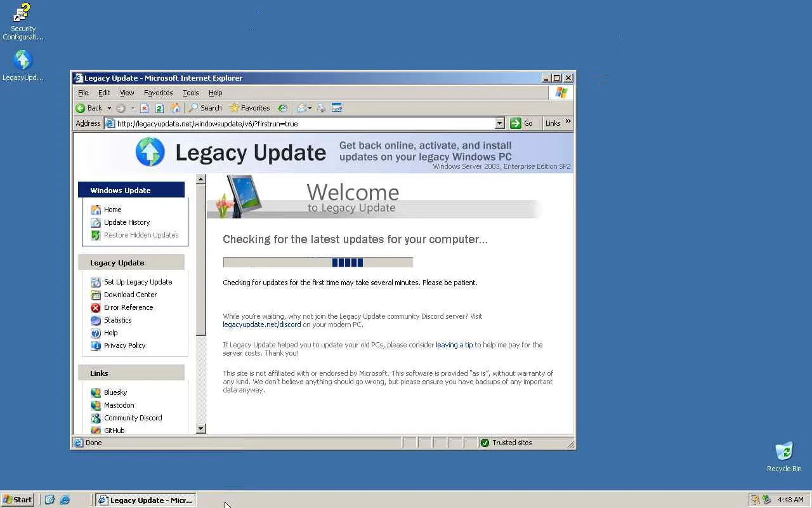Open the View menu
Image resolution: width=812 pixels, height=508 pixels.
pos(127,93)
